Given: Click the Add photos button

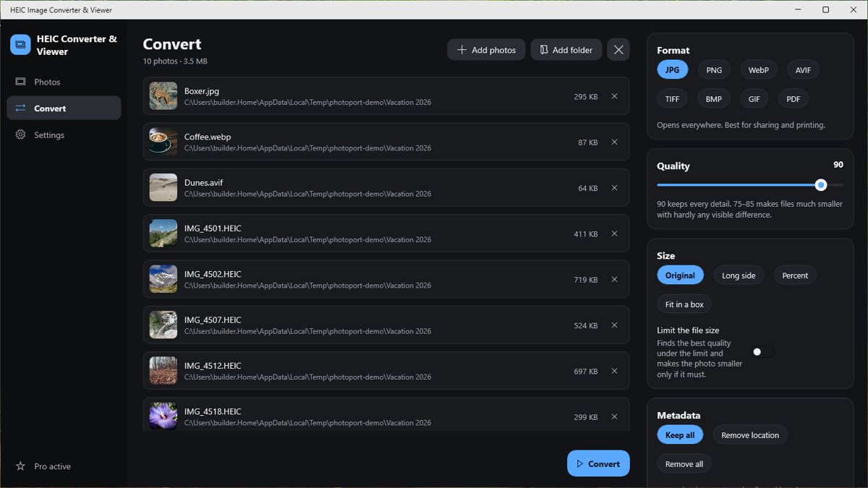Looking at the screenshot, I should coord(486,50).
